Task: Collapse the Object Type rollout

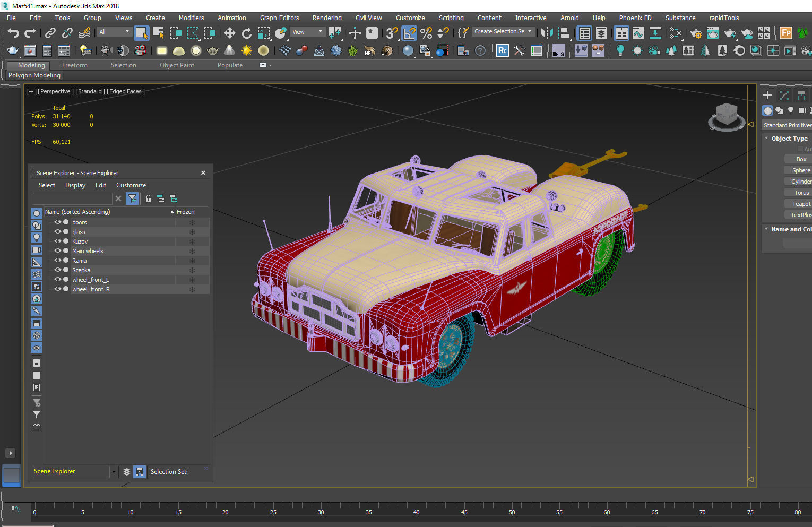Action: (x=789, y=139)
